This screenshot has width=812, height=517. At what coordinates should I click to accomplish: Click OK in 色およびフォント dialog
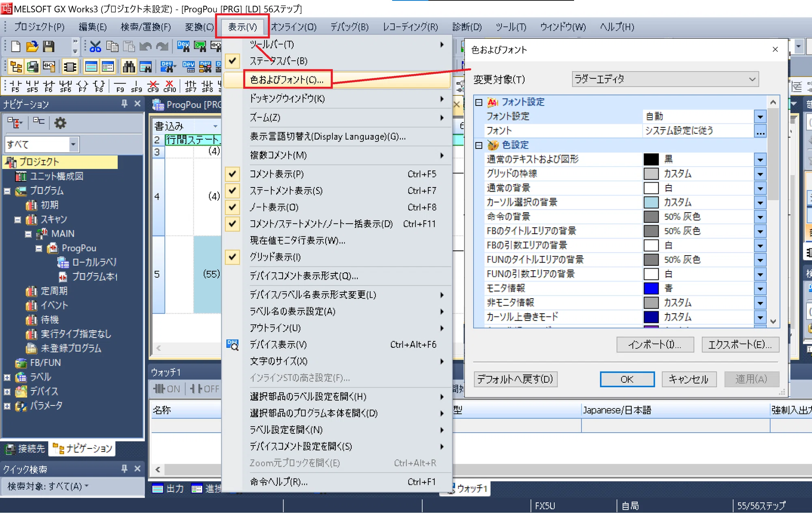pyautogui.click(x=627, y=379)
